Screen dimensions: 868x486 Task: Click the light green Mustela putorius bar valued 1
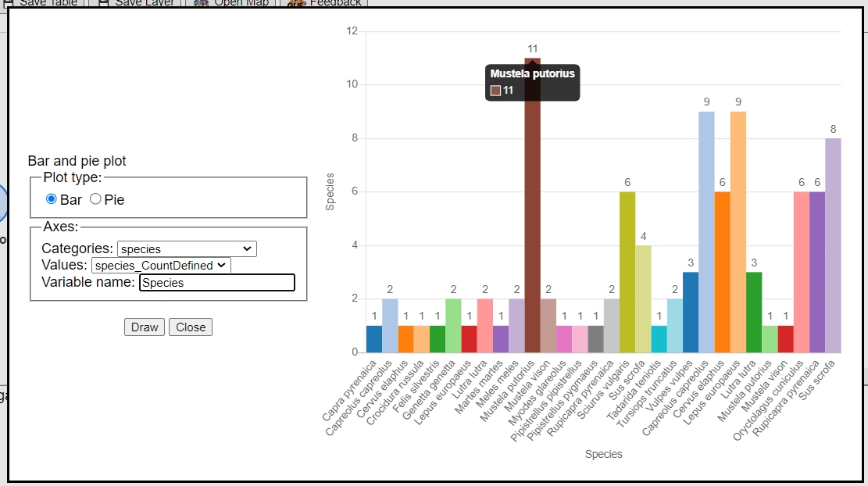[770, 339]
